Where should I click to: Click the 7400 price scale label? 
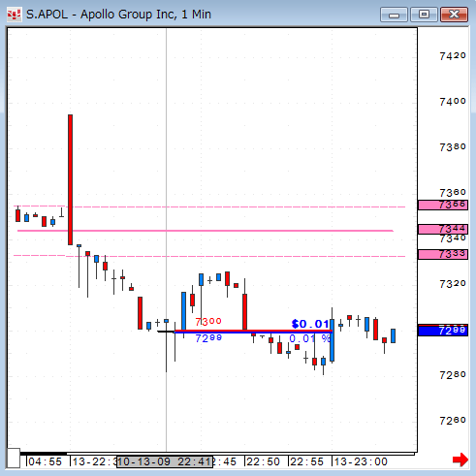click(x=453, y=102)
